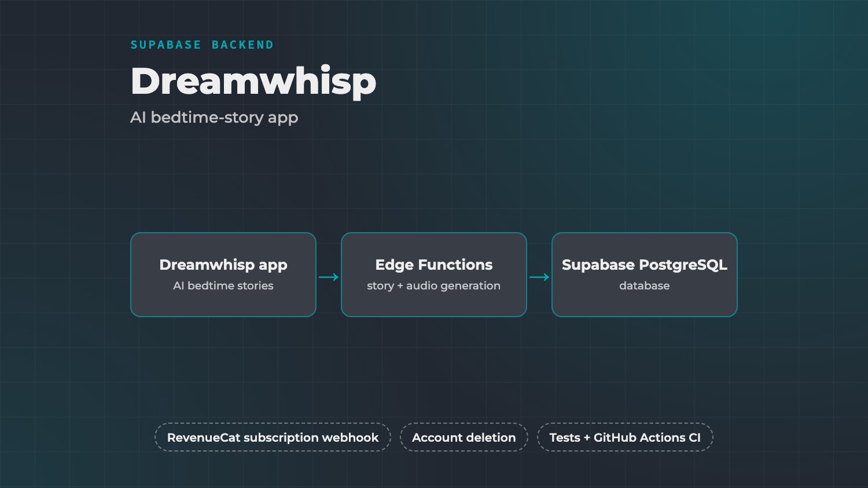Click arrow between Edge Functions and Supabase PostgreSQL
The image size is (868, 488).
539,277
